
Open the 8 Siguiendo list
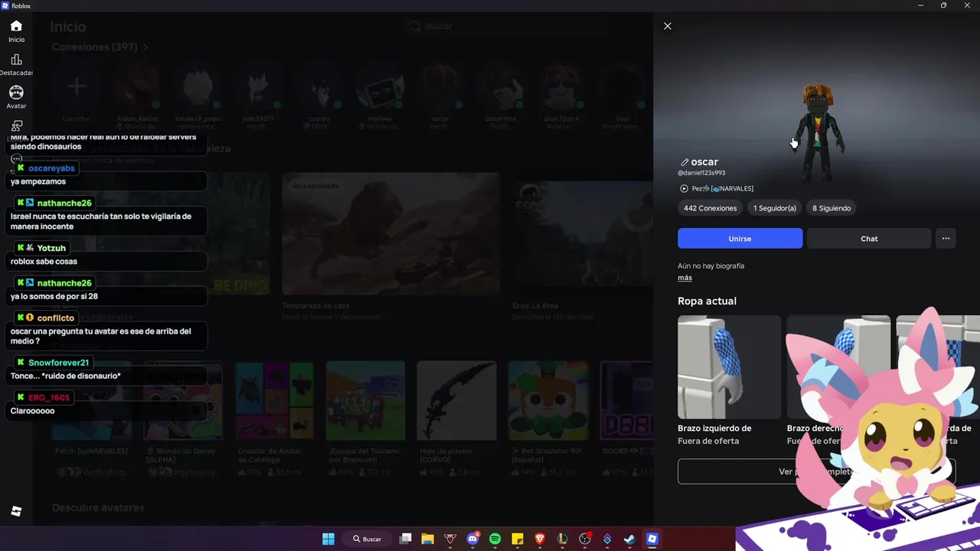pyautogui.click(x=831, y=208)
